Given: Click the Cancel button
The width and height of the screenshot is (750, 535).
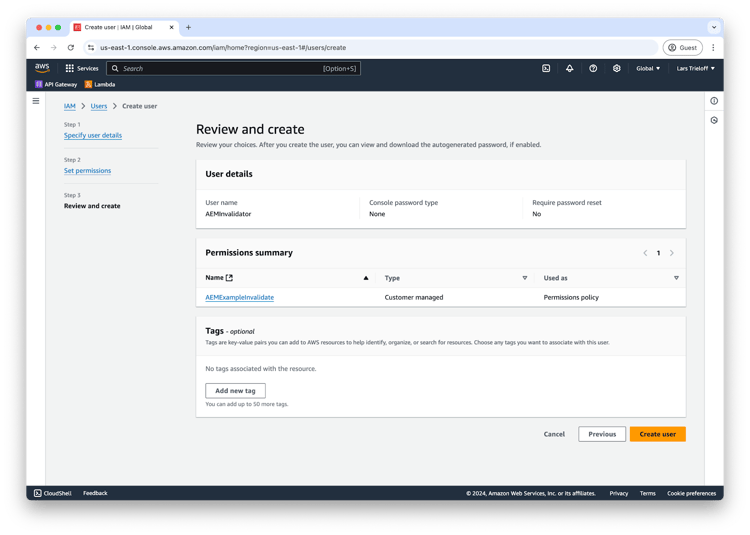Looking at the screenshot, I should click(x=554, y=434).
